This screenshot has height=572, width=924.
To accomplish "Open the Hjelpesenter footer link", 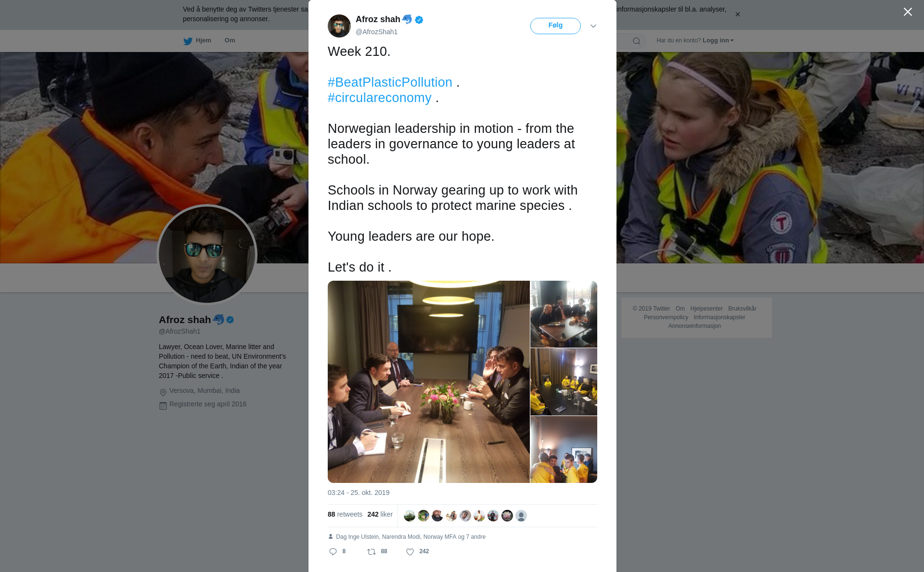I will [706, 309].
